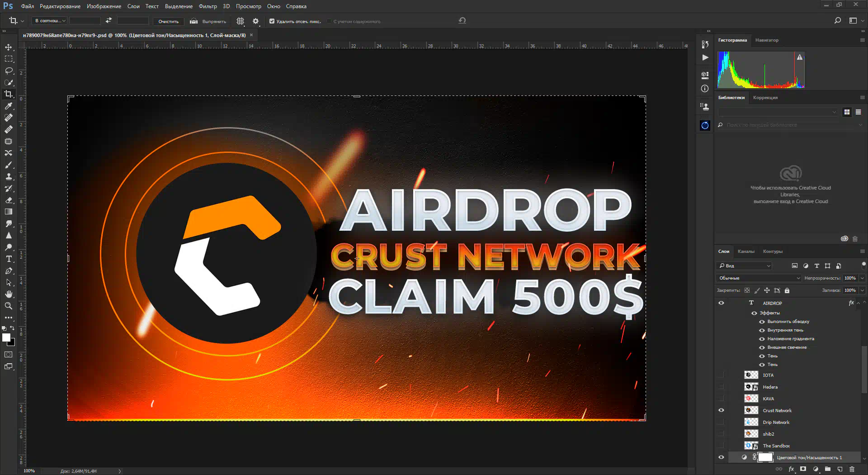
Task: Delete layer using the trash icon
Action: pyautogui.click(x=852, y=469)
